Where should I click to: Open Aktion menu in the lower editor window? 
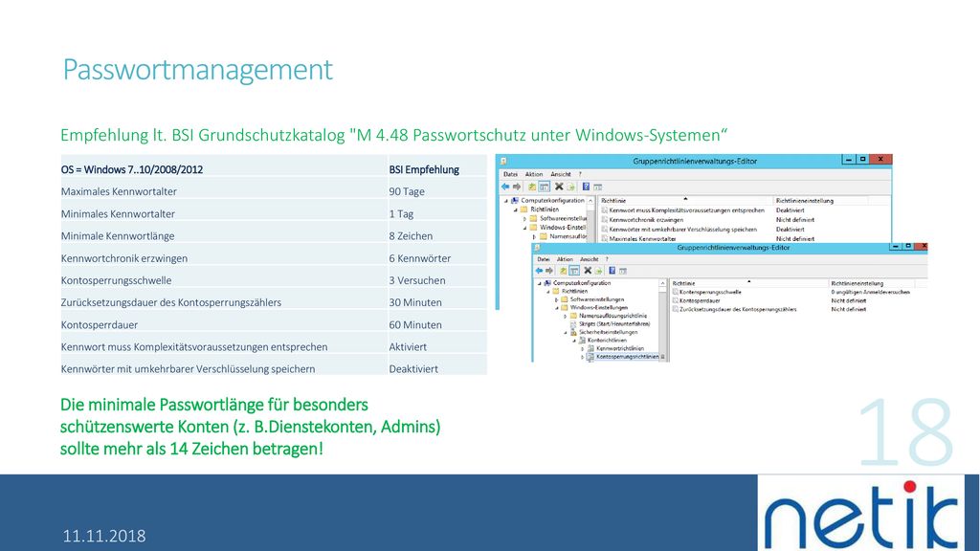pos(565,258)
